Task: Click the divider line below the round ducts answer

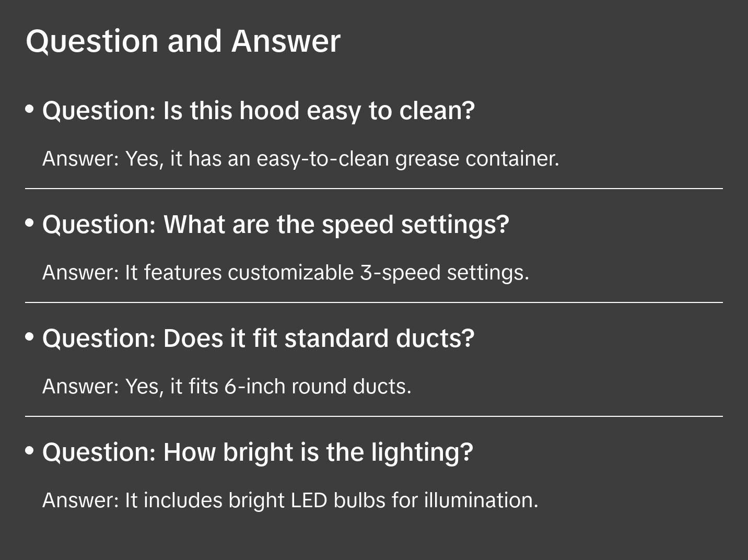Action: coord(374,416)
